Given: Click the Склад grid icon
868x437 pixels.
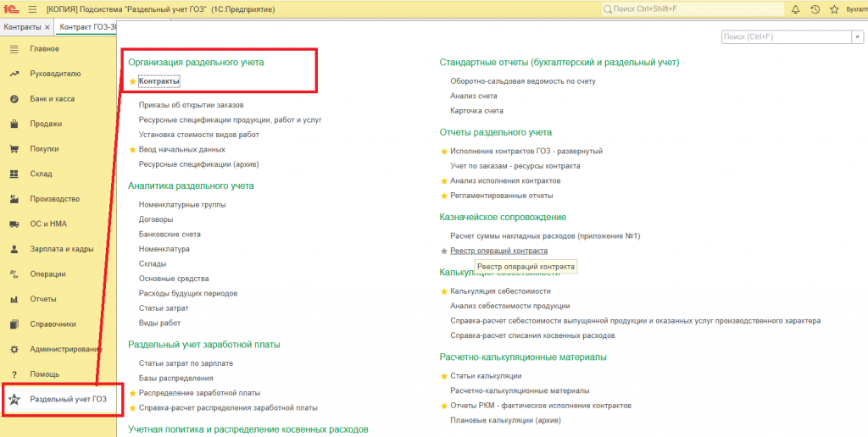Looking at the screenshot, I should pos(15,174).
